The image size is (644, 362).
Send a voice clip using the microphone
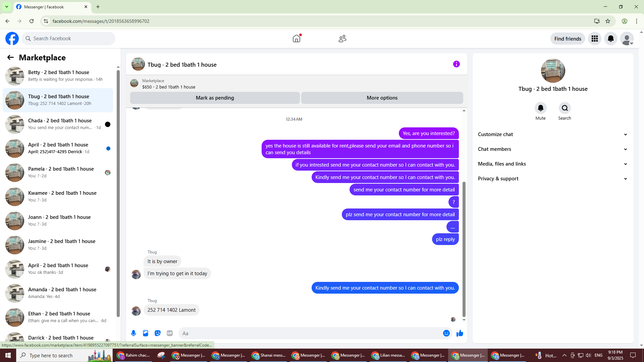[x=133, y=333]
